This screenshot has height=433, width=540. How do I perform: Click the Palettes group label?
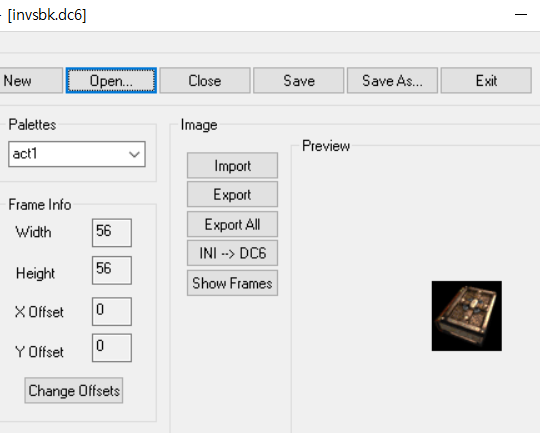32,125
